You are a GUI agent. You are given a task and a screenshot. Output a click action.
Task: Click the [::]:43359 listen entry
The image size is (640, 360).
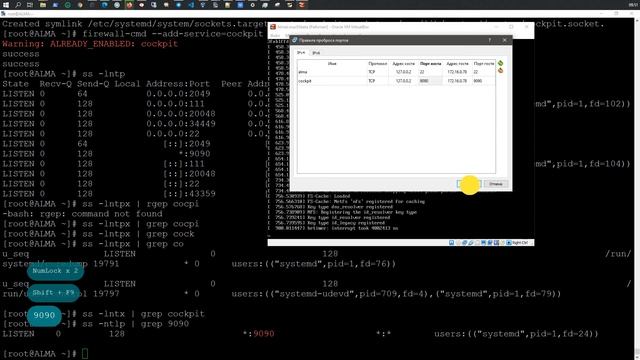[189, 194]
